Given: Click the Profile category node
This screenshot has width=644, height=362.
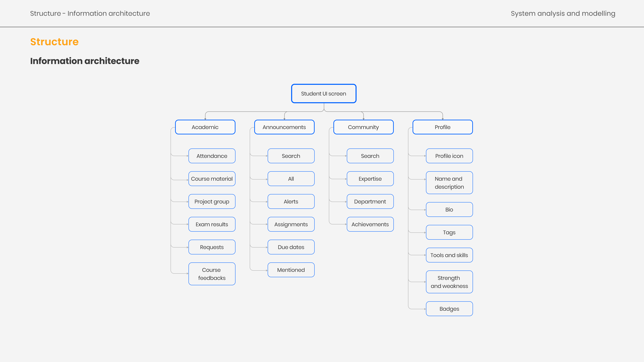Looking at the screenshot, I should pyautogui.click(x=442, y=127).
